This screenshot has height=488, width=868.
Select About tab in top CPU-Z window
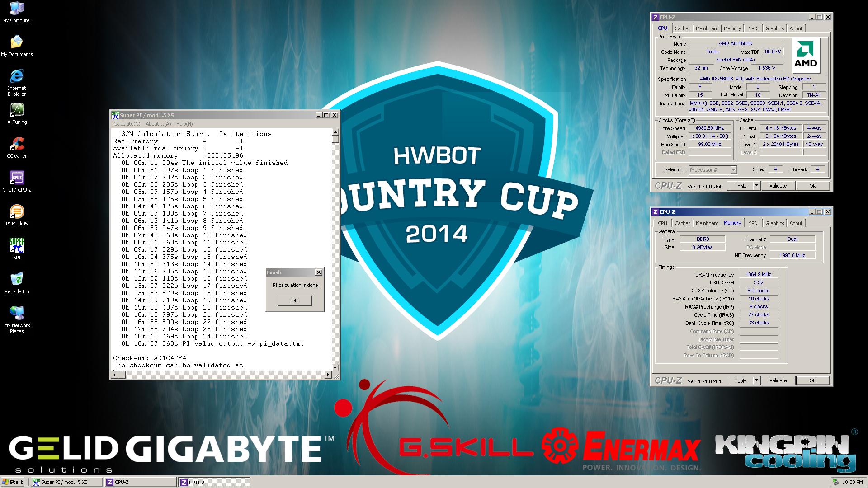point(796,28)
